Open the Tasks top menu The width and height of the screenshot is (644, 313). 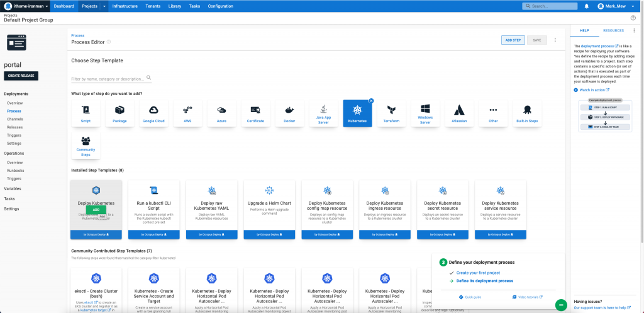click(195, 6)
